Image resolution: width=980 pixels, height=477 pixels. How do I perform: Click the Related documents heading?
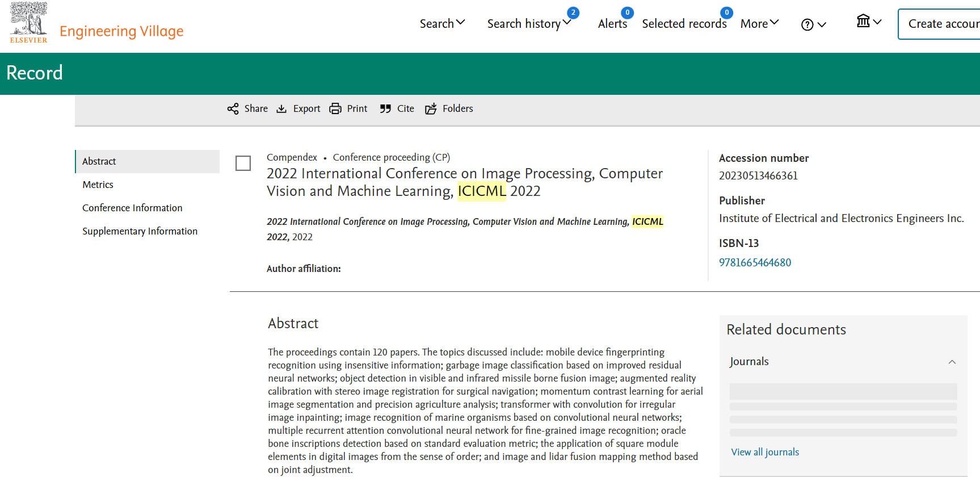coord(786,329)
